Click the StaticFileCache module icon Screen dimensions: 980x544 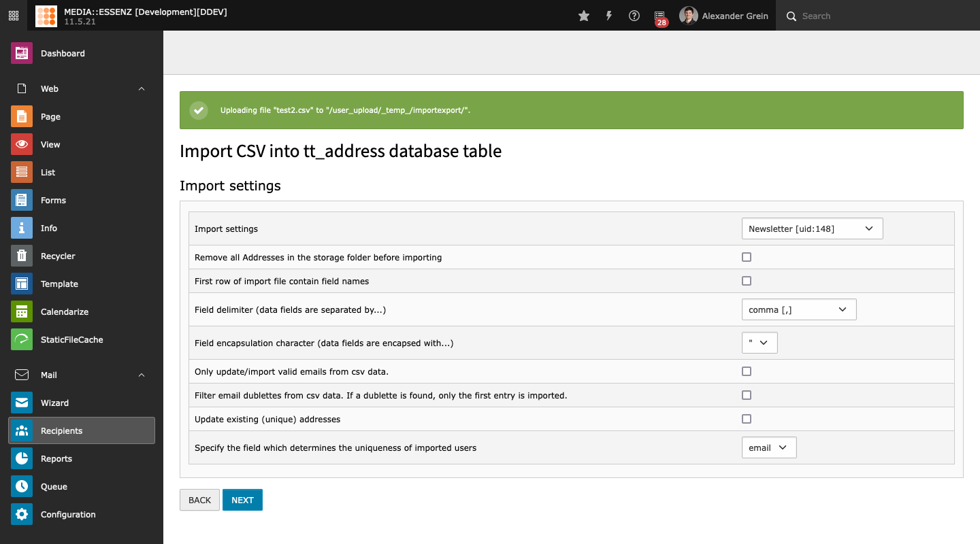tap(22, 339)
